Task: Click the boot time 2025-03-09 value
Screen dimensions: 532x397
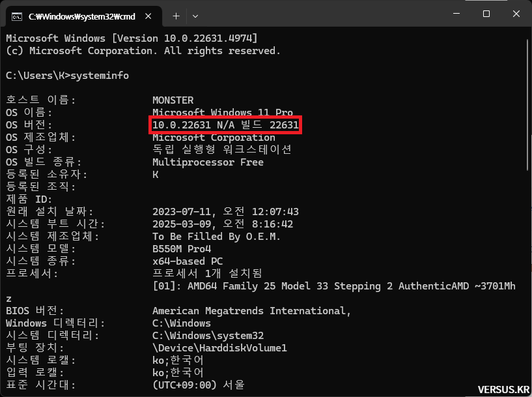Action: [223, 224]
